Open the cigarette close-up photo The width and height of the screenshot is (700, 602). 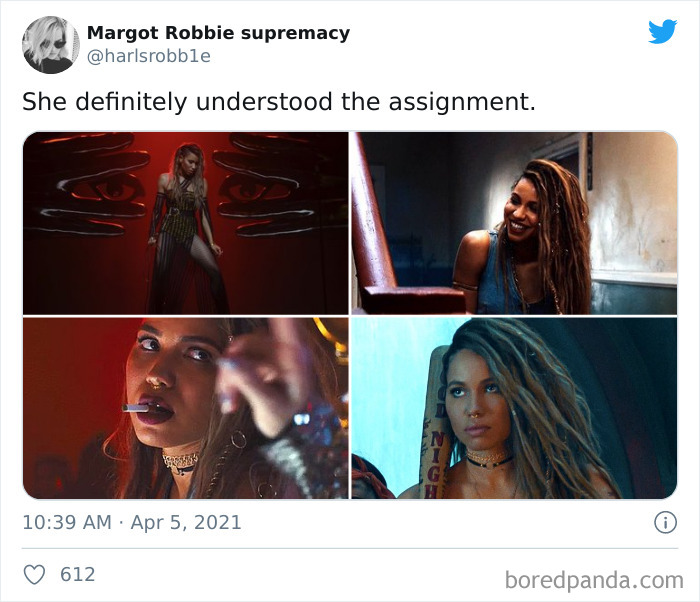(x=186, y=408)
